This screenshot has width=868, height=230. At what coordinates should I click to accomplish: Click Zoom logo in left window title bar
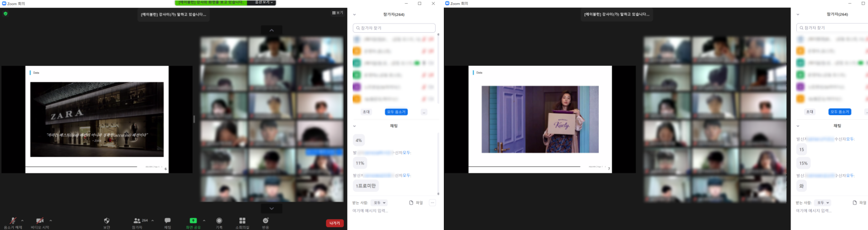click(x=4, y=3)
